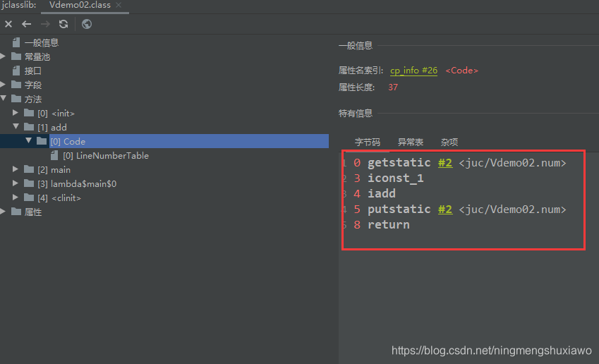Click the LineNumberTable page icon
The height and width of the screenshot is (364, 599).
pos(54,155)
